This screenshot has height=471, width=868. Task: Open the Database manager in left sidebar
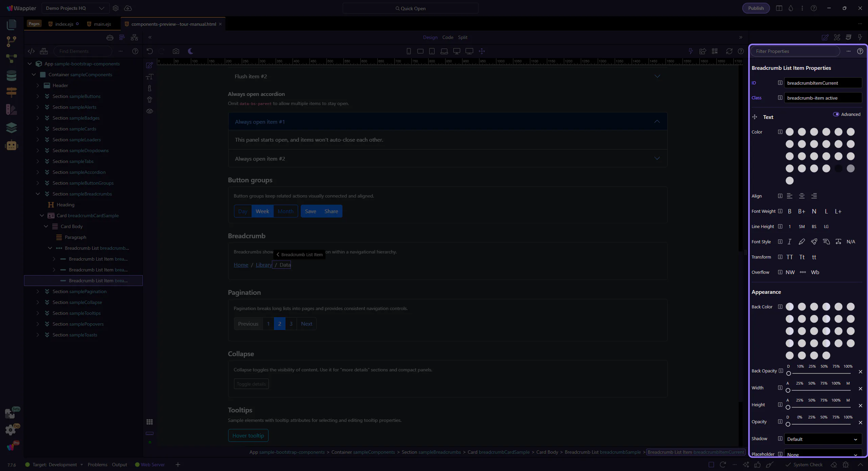tap(11, 75)
